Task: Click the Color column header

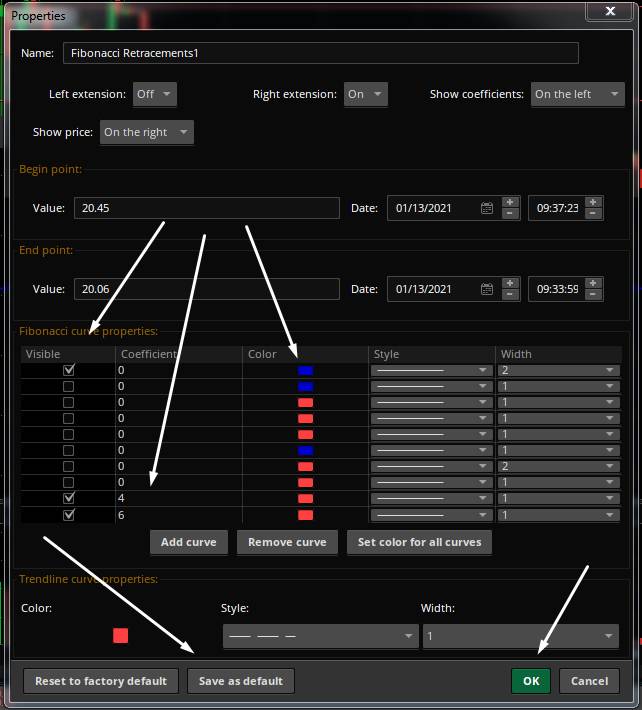Action: (305, 354)
